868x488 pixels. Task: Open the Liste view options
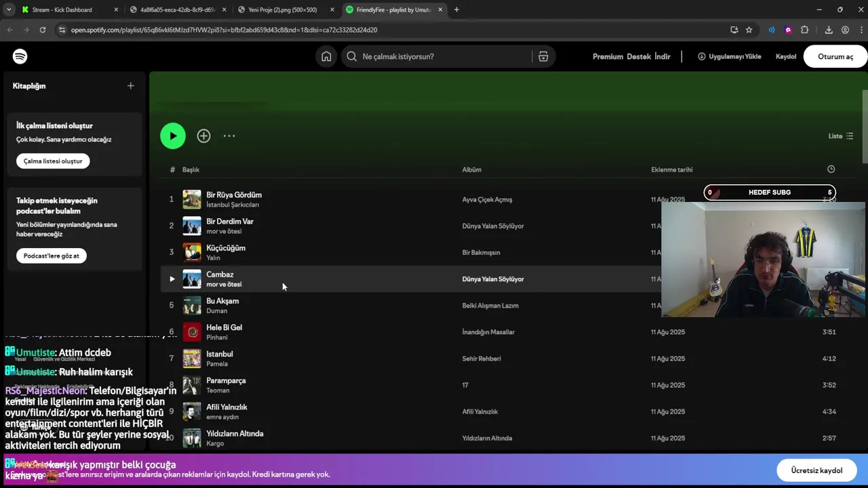click(x=841, y=136)
